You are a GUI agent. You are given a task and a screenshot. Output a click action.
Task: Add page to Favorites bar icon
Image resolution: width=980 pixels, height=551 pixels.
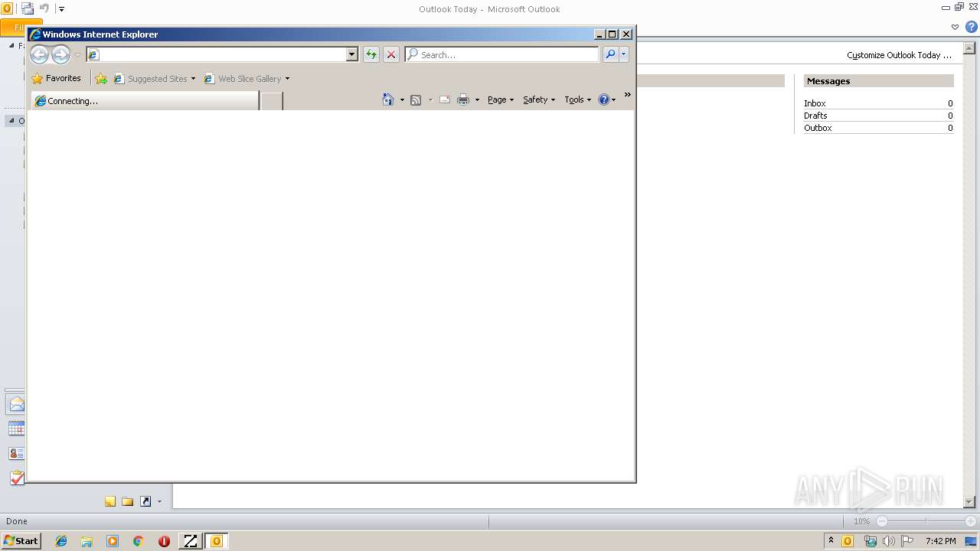101,78
